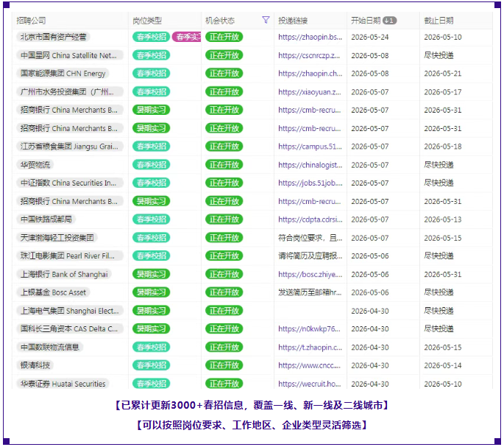Click the 国家能源集团 CHN Energy tag

63,74
